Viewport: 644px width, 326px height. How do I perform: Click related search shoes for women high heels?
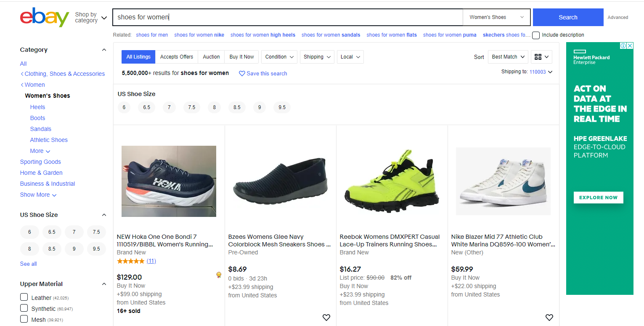click(263, 35)
